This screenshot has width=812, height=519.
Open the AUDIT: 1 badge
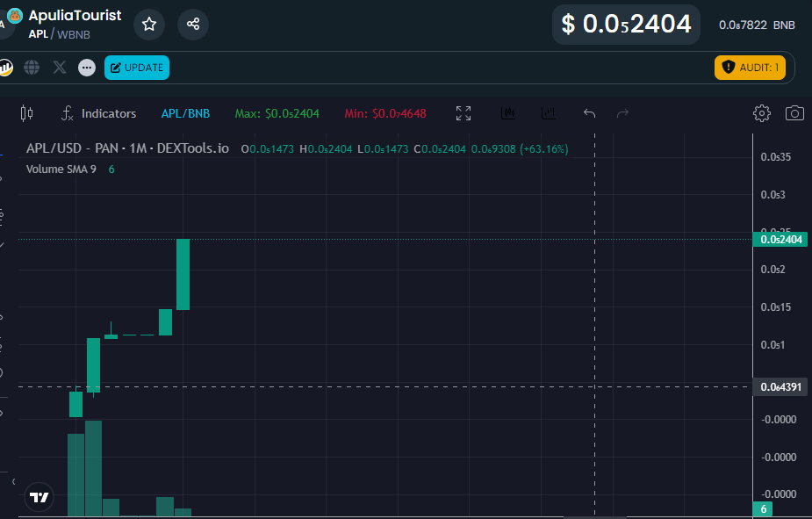[x=750, y=68]
